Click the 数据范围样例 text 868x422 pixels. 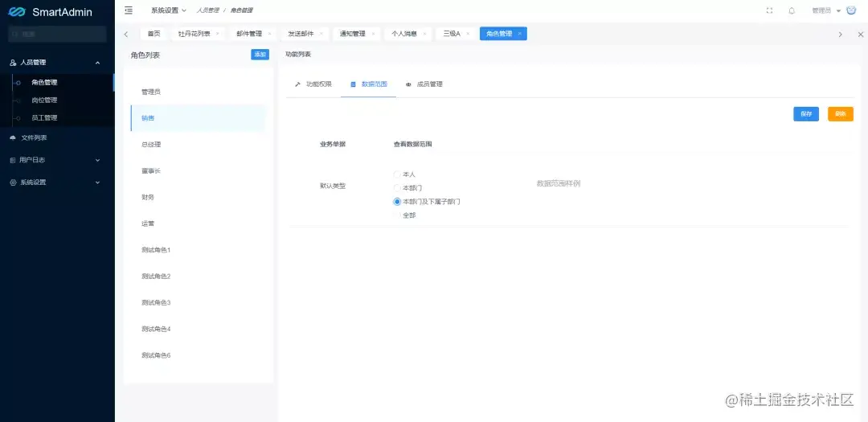(x=559, y=184)
